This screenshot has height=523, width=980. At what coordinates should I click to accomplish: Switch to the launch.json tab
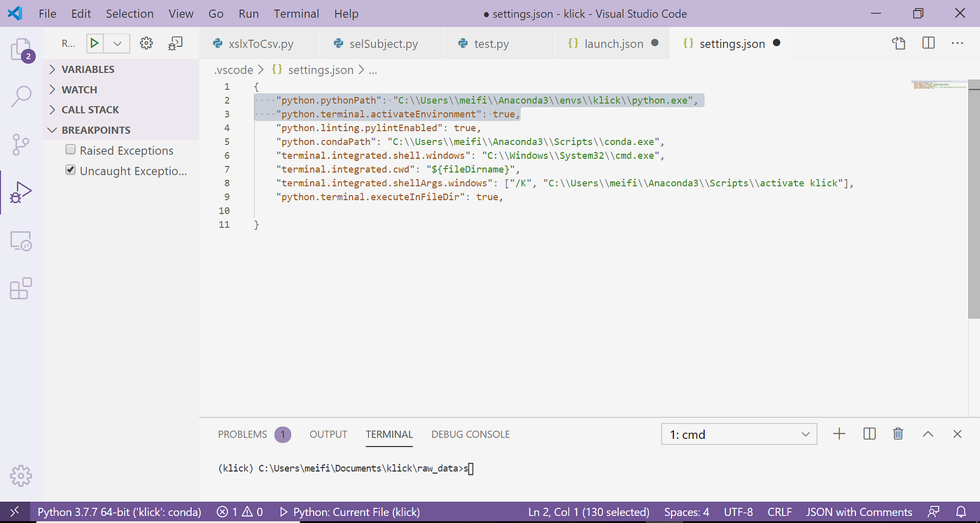(612, 43)
